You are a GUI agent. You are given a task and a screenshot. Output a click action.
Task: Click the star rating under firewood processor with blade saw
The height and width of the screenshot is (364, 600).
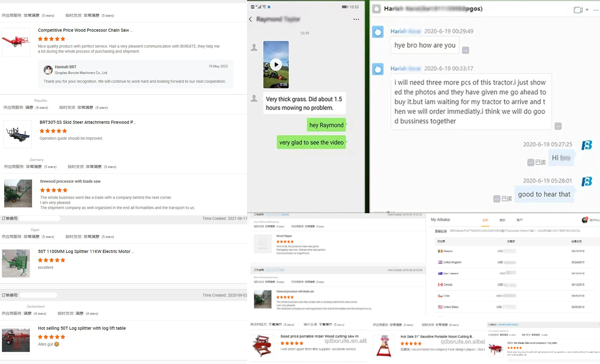click(54, 190)
